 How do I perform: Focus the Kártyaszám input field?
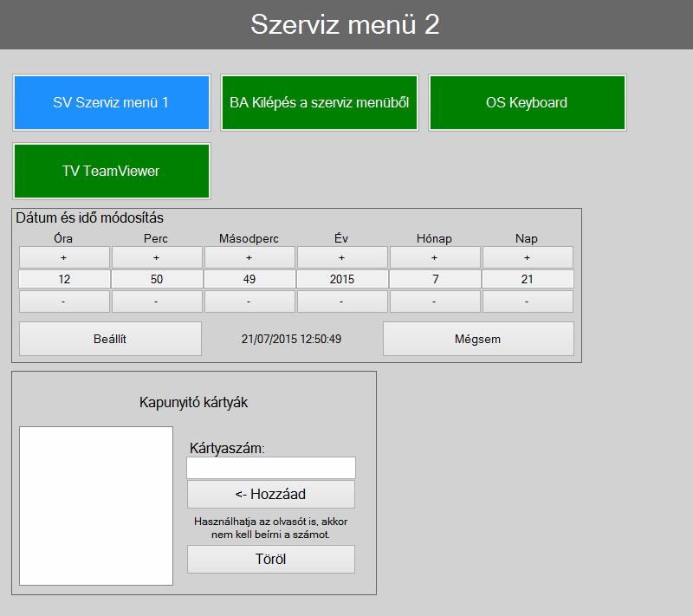(271, 468)
